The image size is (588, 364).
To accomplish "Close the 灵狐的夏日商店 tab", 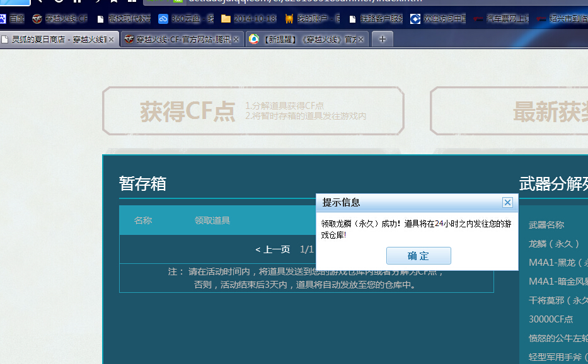I will [x=112, y=40].
